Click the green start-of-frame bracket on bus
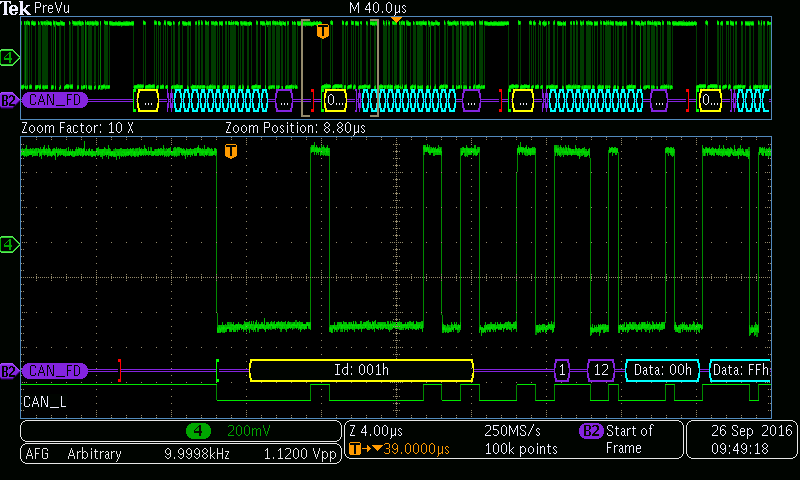 coord(217,370)
